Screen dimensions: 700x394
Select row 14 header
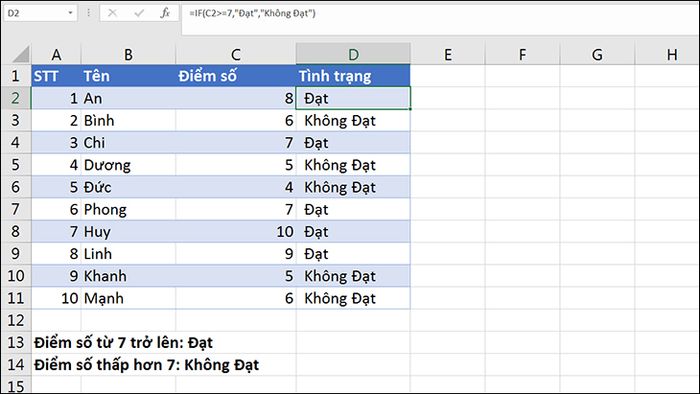pyautogui.click(x=16, y=365)
